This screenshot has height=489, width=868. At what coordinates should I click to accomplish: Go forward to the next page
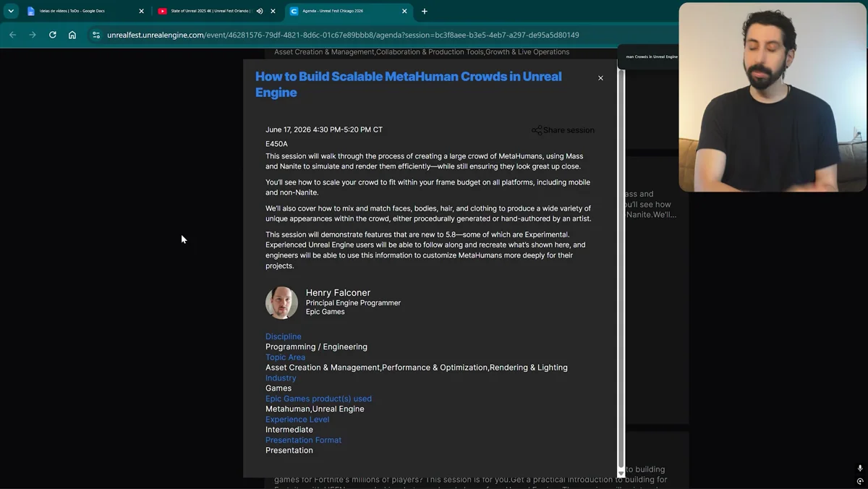pyautogui.click(x=33, y=35)
